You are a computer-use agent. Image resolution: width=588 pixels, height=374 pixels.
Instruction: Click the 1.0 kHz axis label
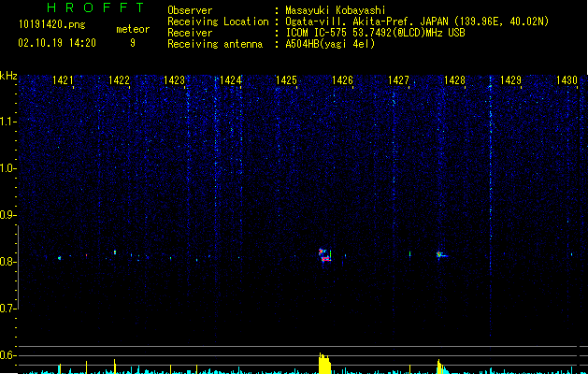pyautogui.click(x=7, y=168)
